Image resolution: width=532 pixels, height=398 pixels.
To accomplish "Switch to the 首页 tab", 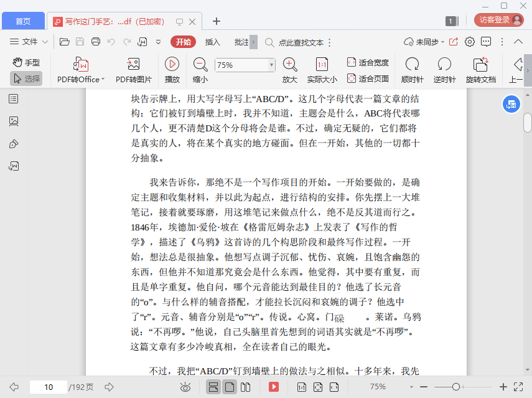I will (x=23, y=21).
